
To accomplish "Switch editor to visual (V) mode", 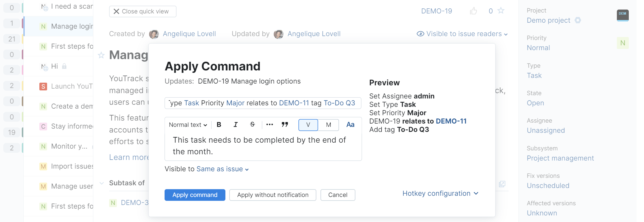I will 308,125.
